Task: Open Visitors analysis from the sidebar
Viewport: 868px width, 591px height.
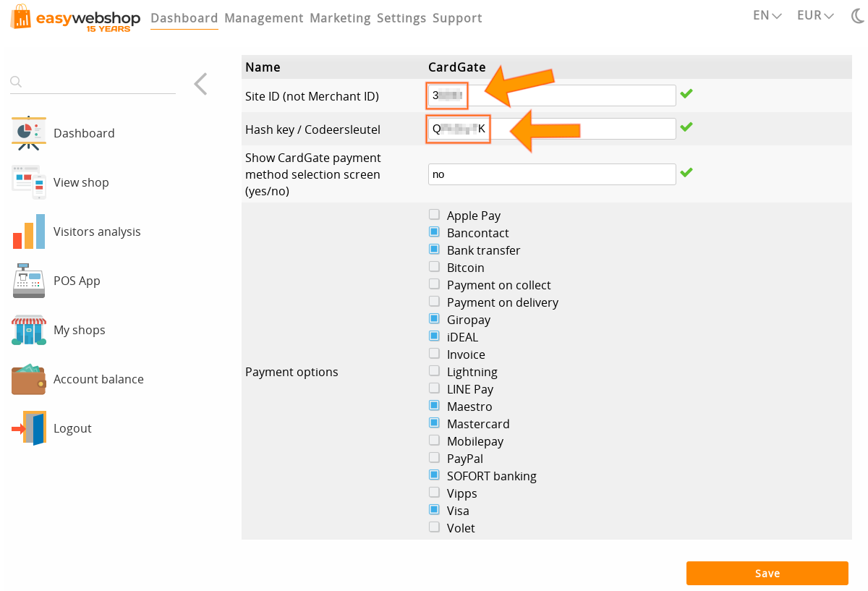Action: (x=27, y=231)
